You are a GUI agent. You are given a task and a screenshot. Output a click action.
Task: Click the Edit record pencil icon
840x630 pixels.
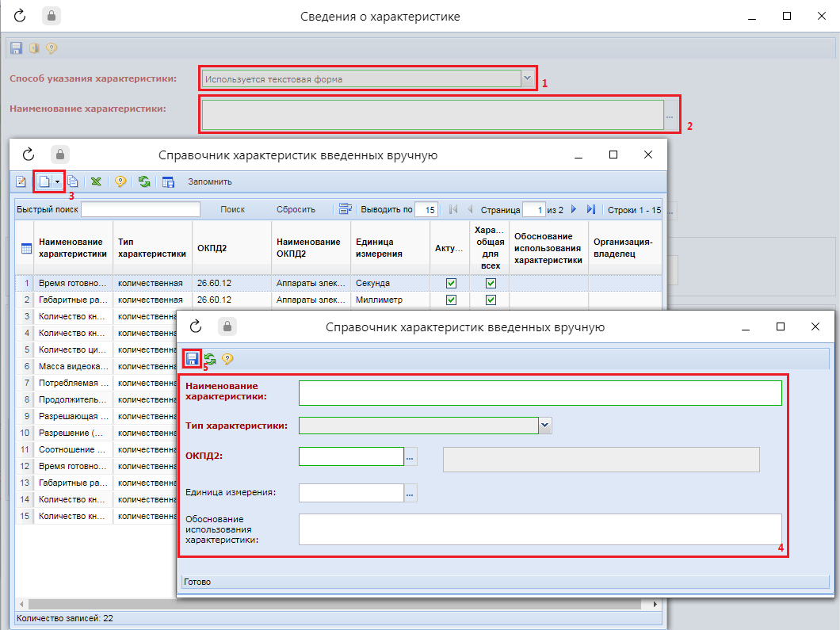click(x=21, y=181)
